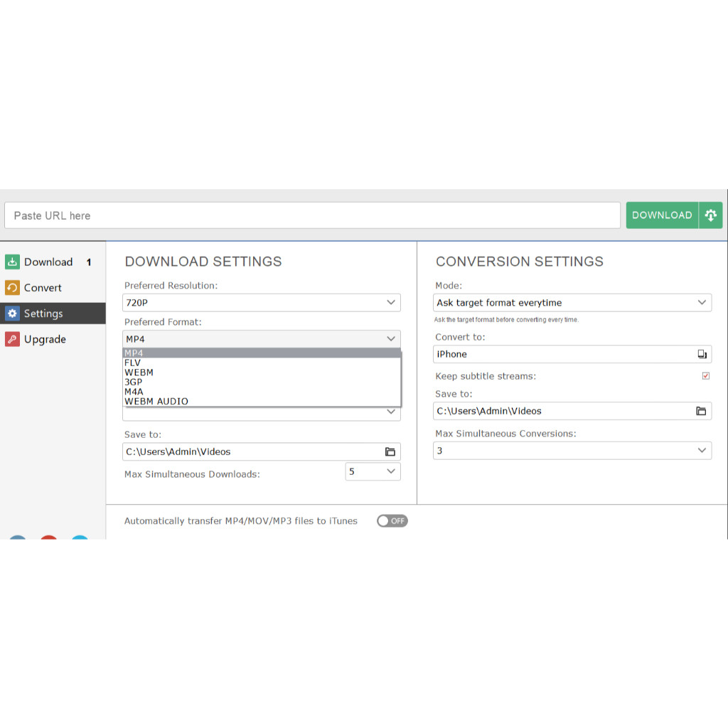Uncheck Keep subtitle streams checkbox
Viewport: 728px width, 728px height.
coord(705,376)
